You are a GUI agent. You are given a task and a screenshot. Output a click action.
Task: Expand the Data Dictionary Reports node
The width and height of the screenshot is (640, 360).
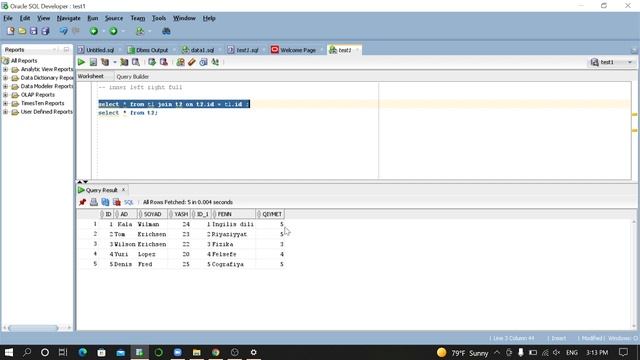[6, 78]
